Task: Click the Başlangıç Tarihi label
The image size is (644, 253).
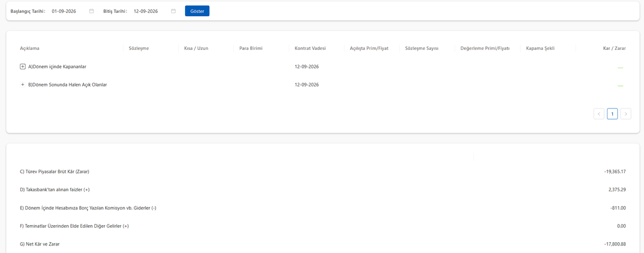Action: tap(27, 11)
